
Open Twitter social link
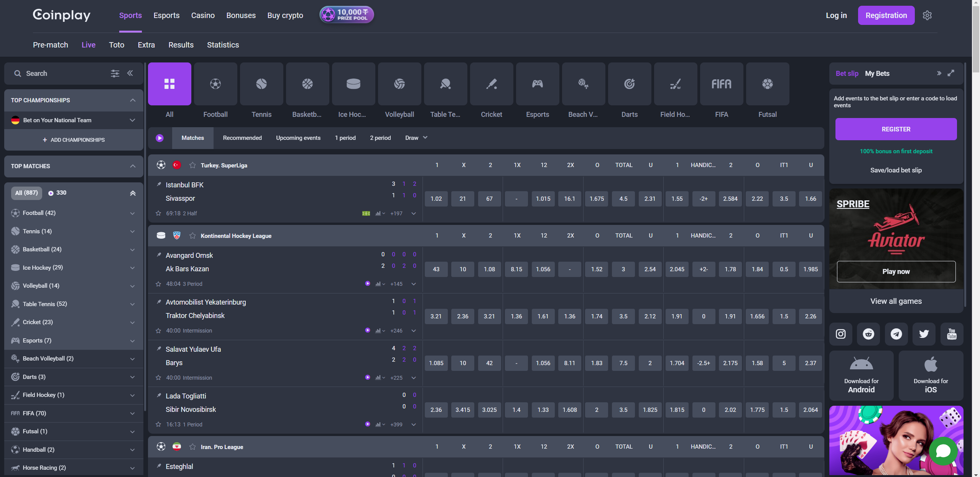coord(924,334)
